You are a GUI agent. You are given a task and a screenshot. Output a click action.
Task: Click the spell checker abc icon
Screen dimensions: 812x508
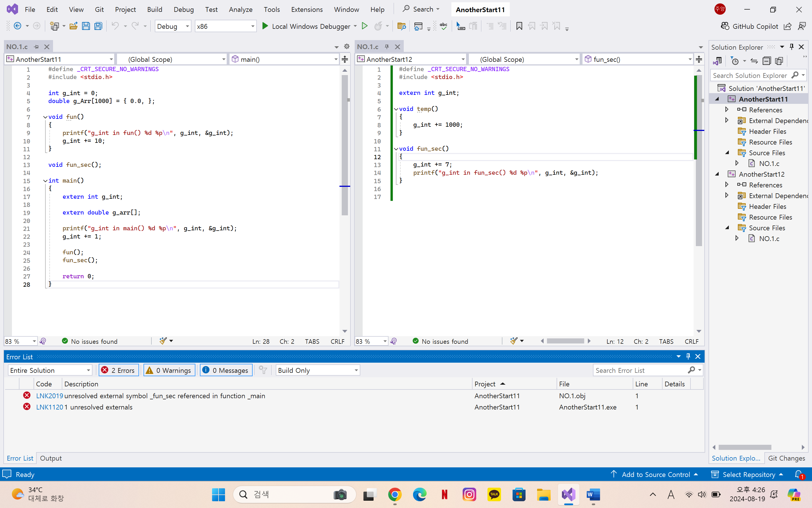443,26
